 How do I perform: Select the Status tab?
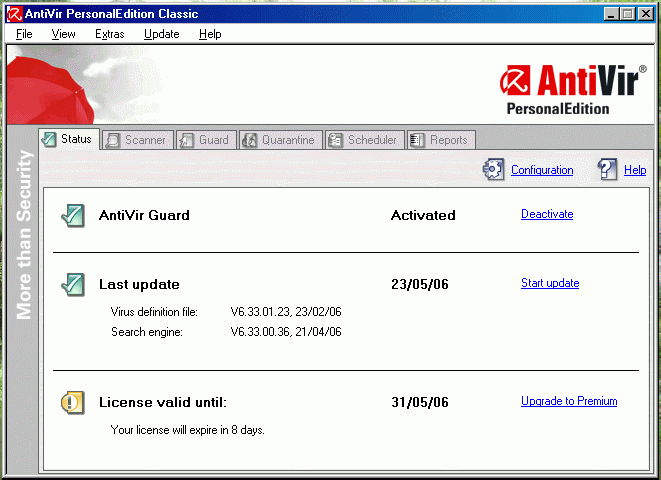click(69, 139)
